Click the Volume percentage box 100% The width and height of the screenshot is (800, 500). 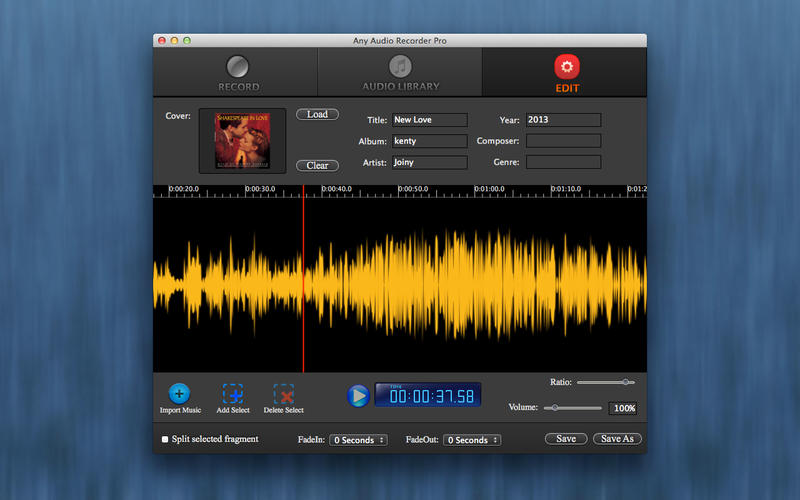622,408
